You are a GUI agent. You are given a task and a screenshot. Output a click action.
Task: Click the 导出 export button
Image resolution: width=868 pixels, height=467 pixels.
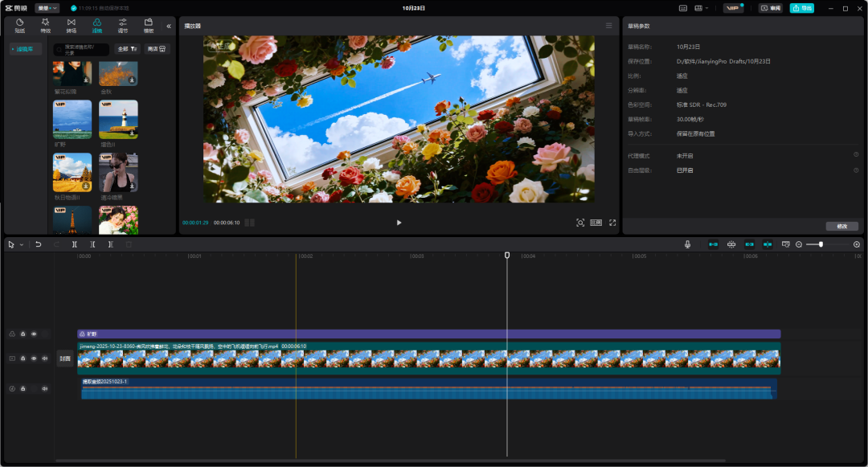(x=801, y=8)
